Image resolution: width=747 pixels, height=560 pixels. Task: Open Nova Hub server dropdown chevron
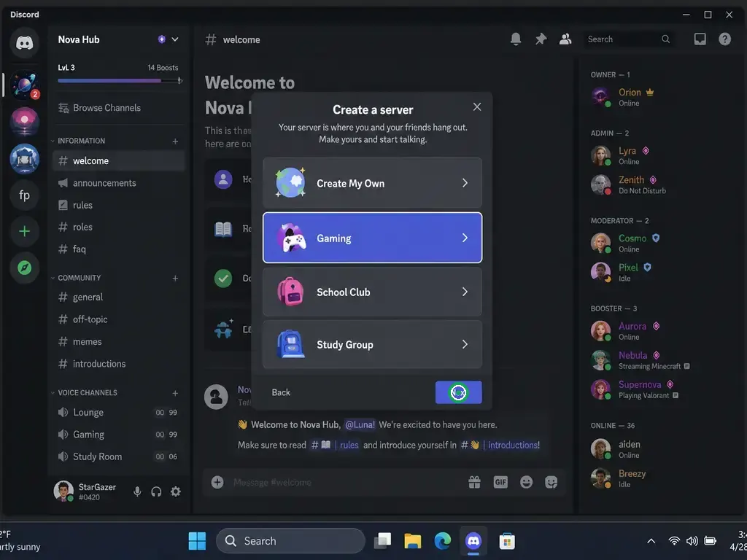pos(175,39)
